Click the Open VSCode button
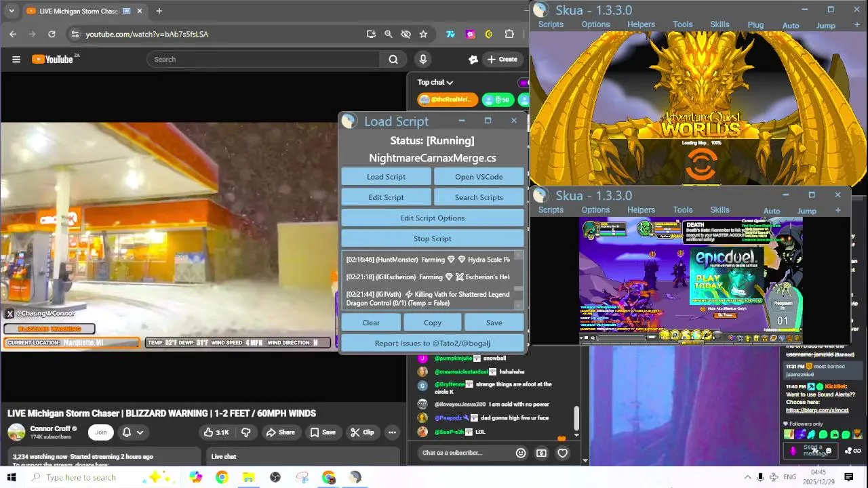The height and width of the screenshot is (488, 868). 479,177
